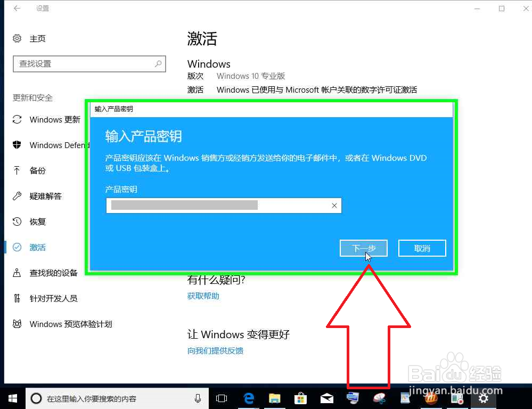
Task: Click the 激活 checkmark circle icon
Action: tap(17, 247)
